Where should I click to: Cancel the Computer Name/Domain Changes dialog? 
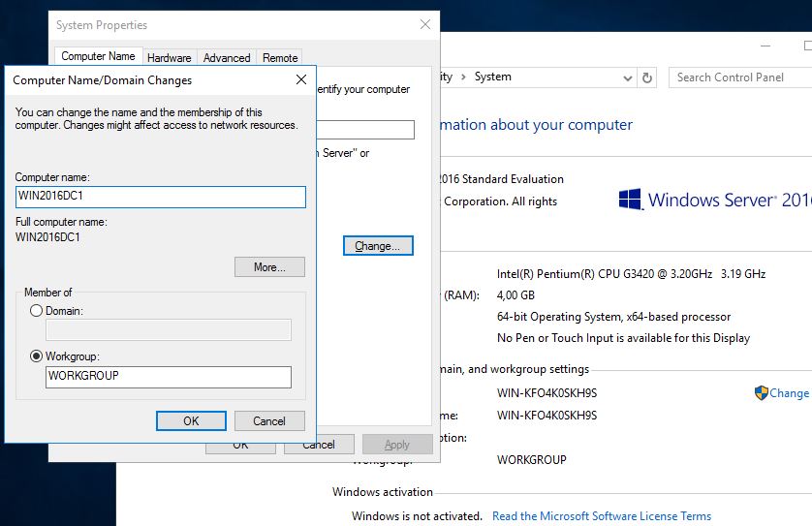click(x=269, y=421)
